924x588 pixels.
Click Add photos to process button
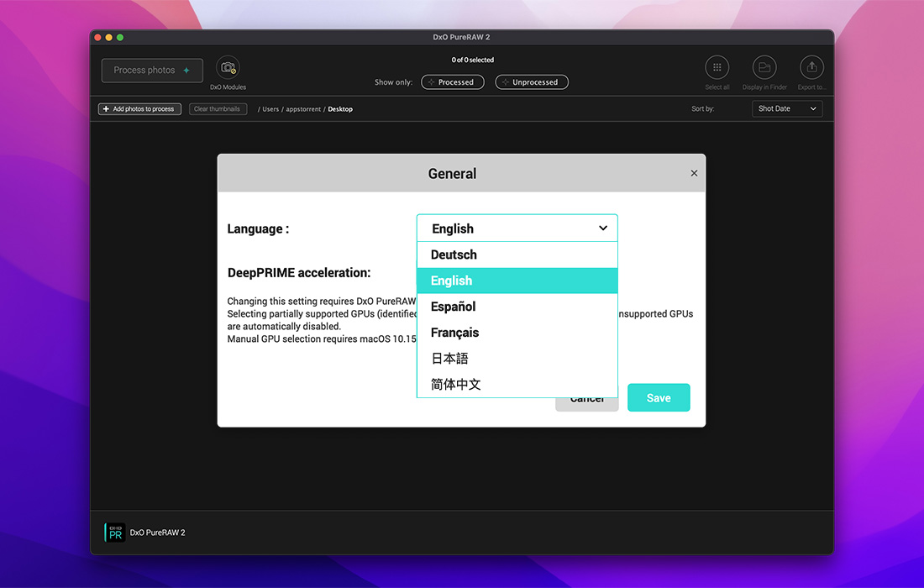tap(139, 109)
